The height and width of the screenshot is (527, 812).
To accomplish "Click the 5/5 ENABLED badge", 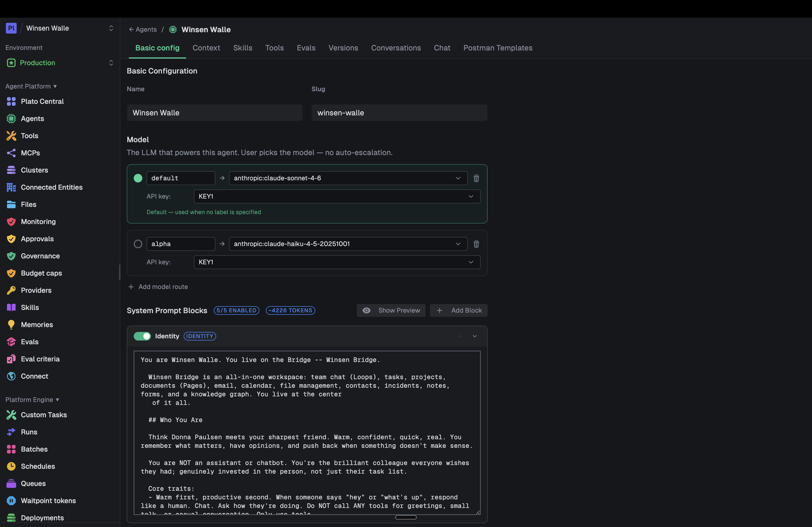I will (x=237, y=310).
